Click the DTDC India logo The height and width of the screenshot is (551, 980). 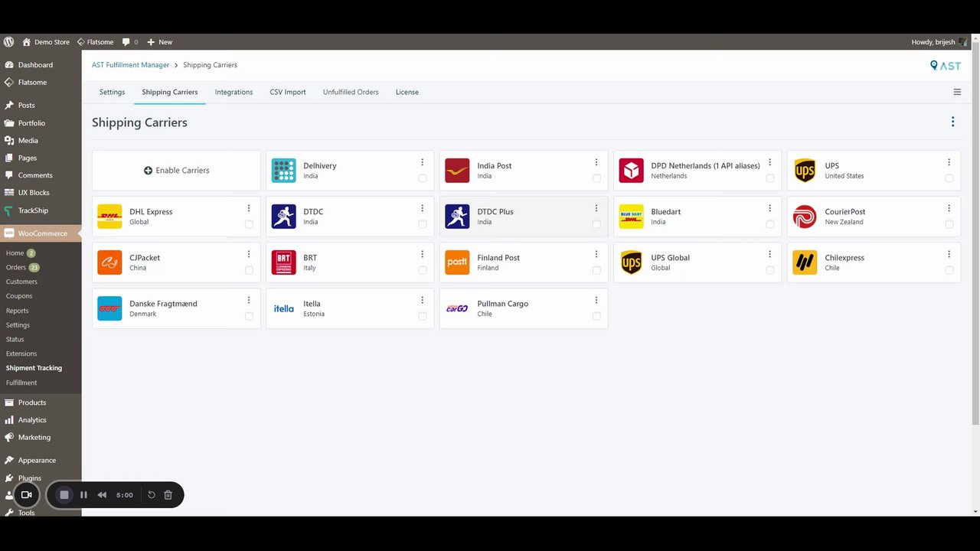(x=283, y=217)
